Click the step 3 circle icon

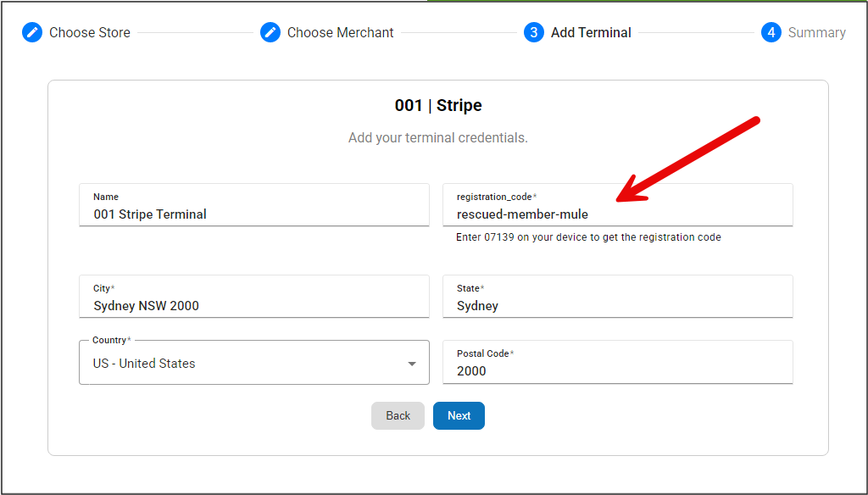533,33
